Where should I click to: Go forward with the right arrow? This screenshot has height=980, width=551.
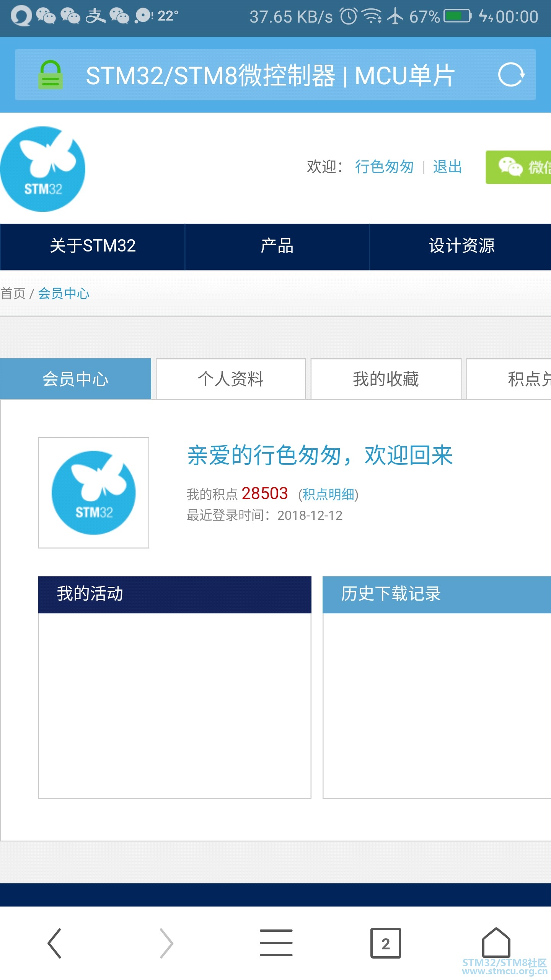pyautogui.click(x=166, y=943)
